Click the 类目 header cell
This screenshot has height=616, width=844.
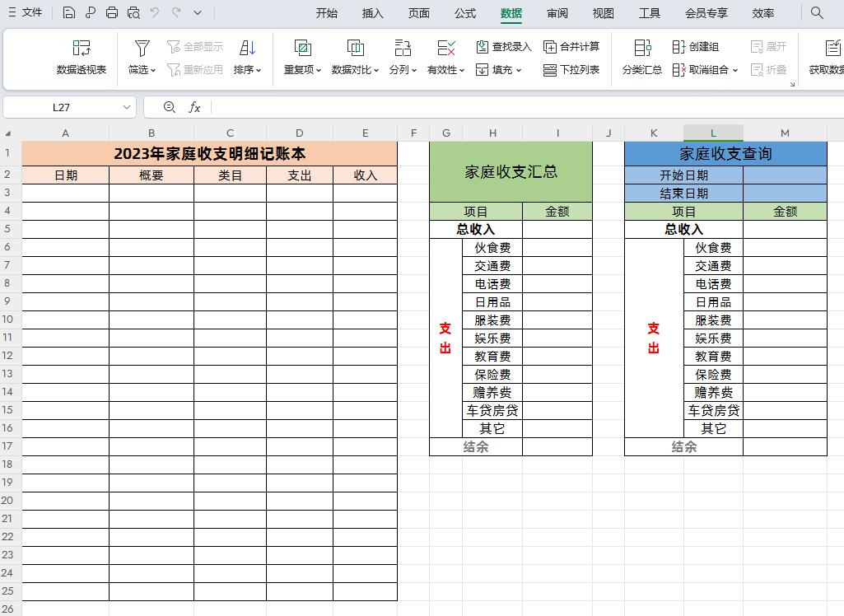tap(230, 175)
